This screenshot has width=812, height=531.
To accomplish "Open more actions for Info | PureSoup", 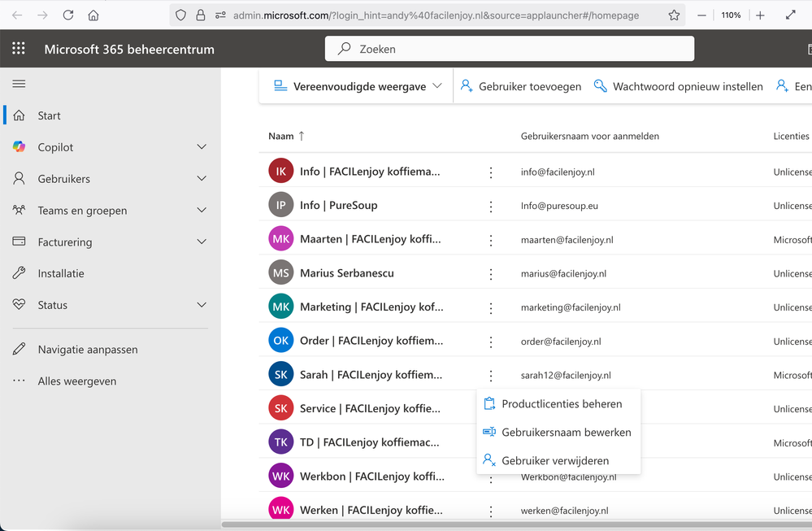I will [x=491, y=207].
